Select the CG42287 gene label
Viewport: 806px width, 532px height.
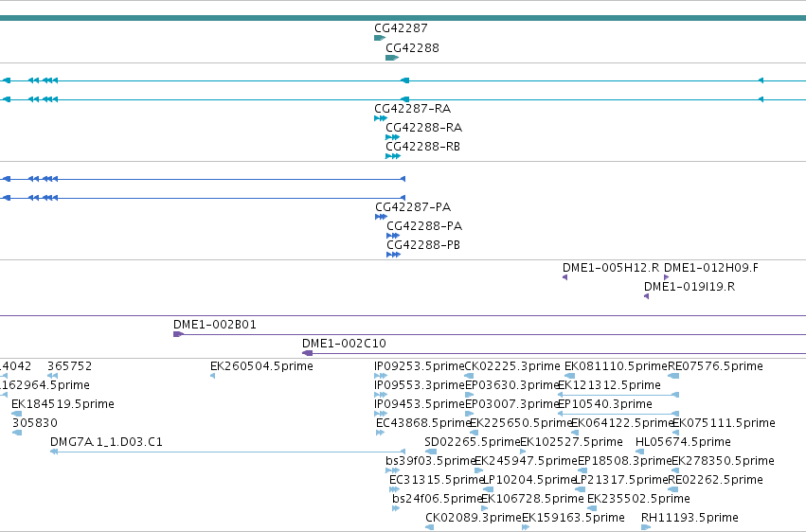[x=401, y=27]
